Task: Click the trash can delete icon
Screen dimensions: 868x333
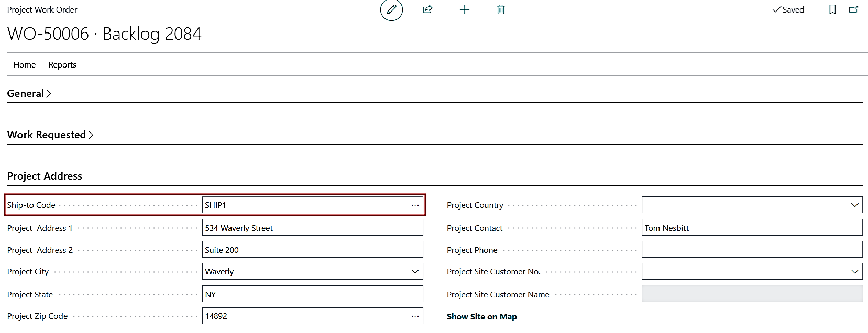Action: tap(501, 9)
